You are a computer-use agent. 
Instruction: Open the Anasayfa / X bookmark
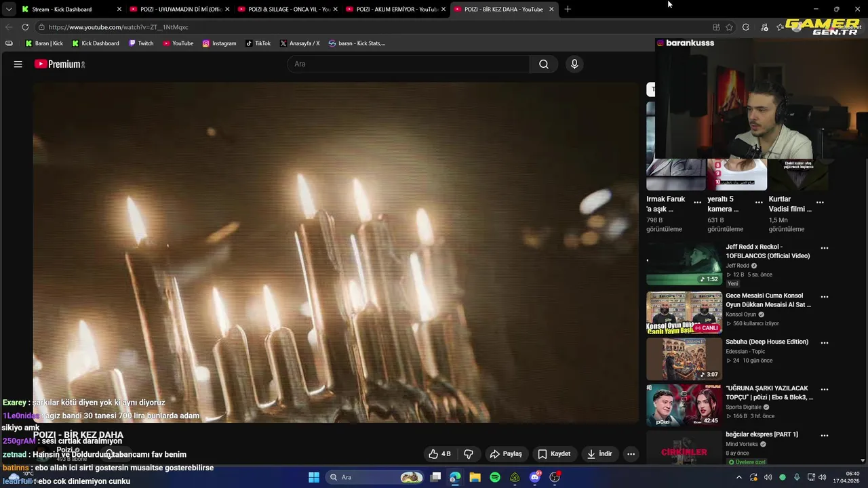coord(300,43)
